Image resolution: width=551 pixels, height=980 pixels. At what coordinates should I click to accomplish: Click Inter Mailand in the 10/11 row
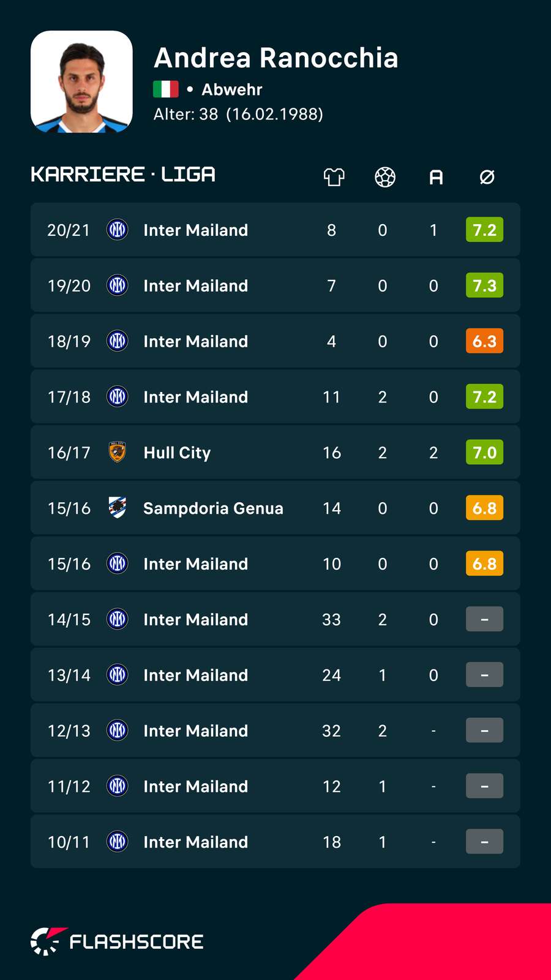point(195,842)
